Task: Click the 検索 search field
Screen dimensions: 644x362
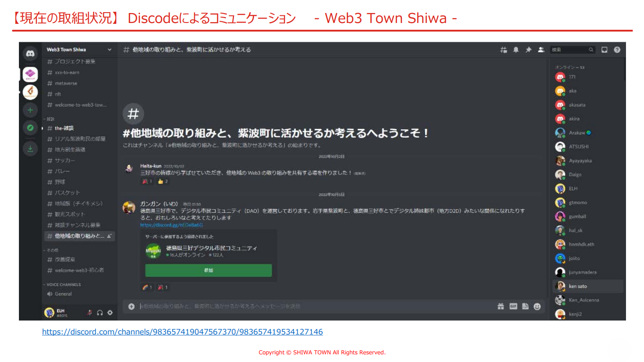Action: [x=573, y=50]
